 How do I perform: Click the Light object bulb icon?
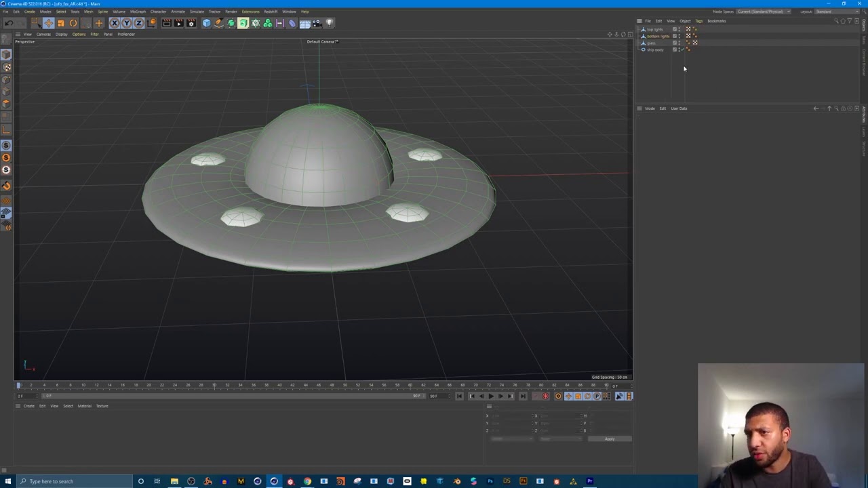330,23
